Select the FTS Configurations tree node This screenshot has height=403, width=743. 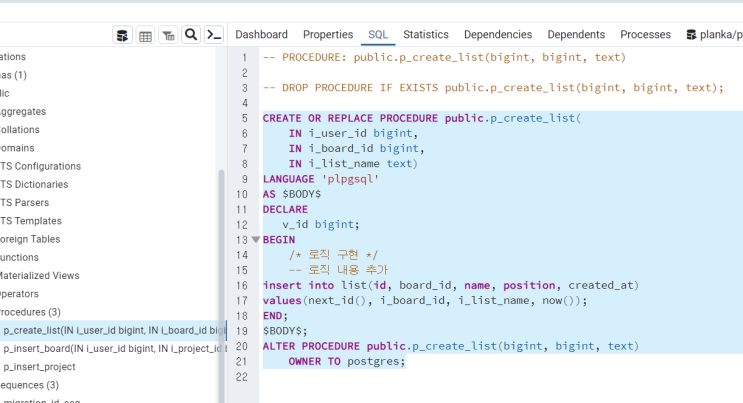tap(40, 166)
